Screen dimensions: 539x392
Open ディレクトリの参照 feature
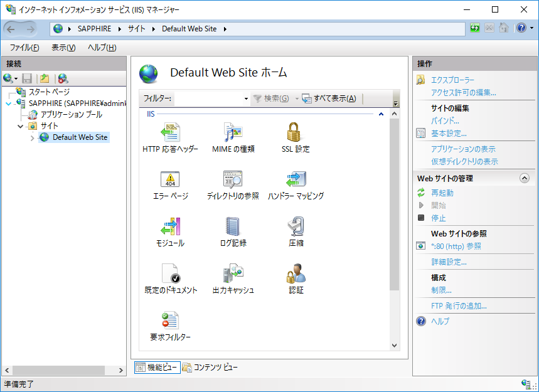pyautogui.click(x=233, y=185)
